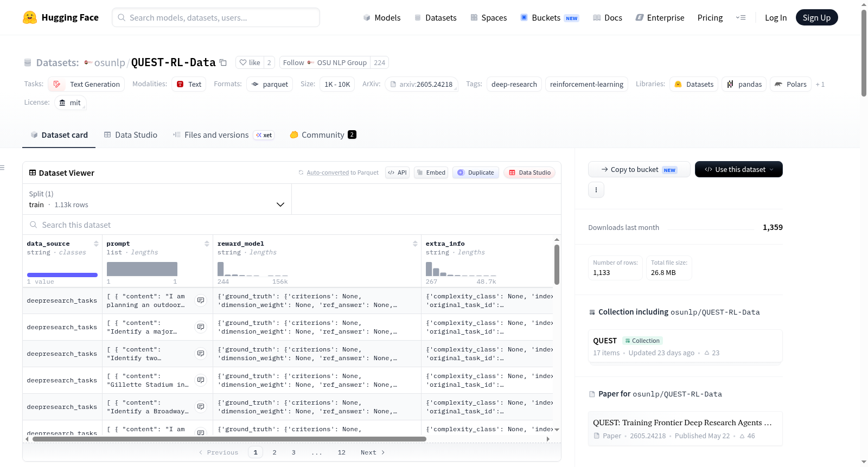Click the table vertical scrollbar
Viewport: 868px width, 467px height.
pos(557,264)
